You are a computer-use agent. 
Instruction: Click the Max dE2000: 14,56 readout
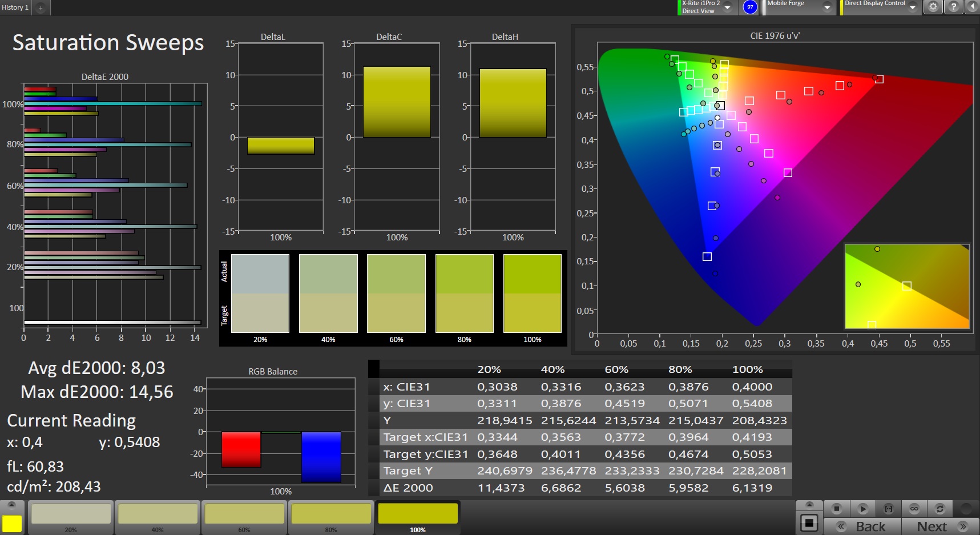(x=97, y=392)
